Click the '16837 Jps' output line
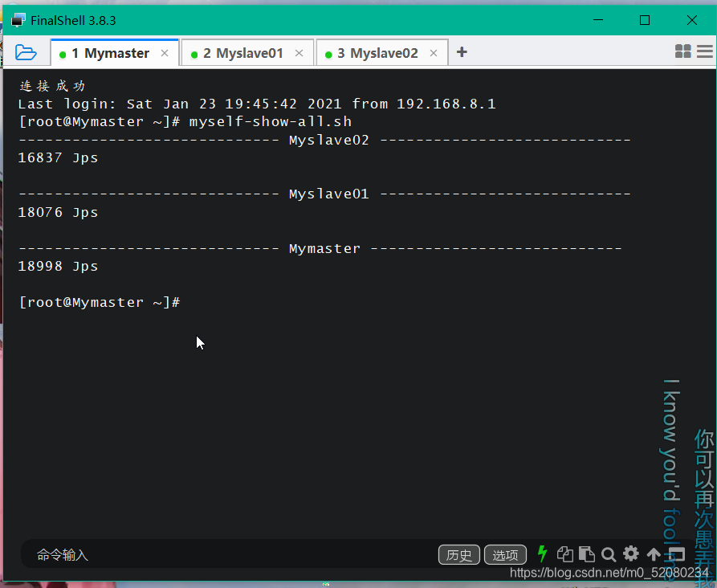The height and width of the screenshot is (588, 717). point(58,158)
